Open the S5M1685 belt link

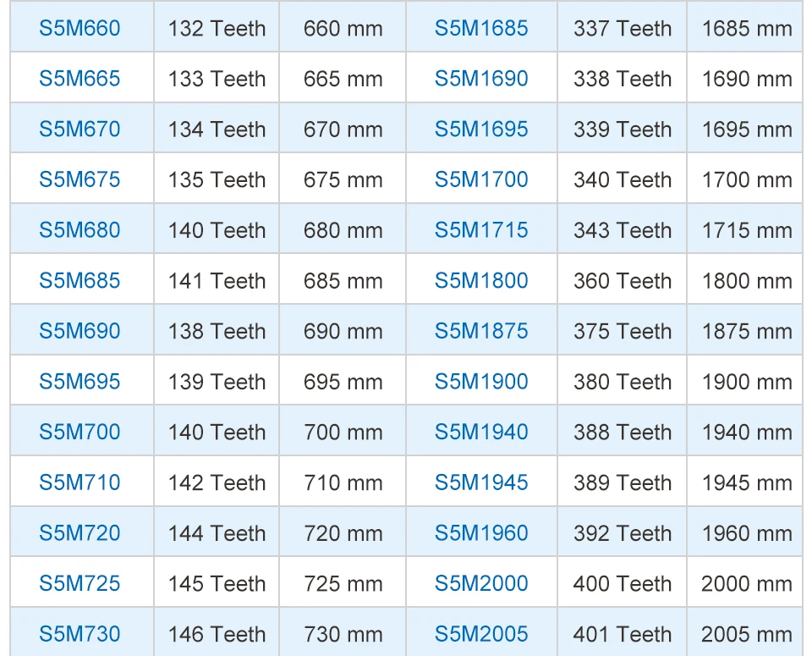pos(481,28)
